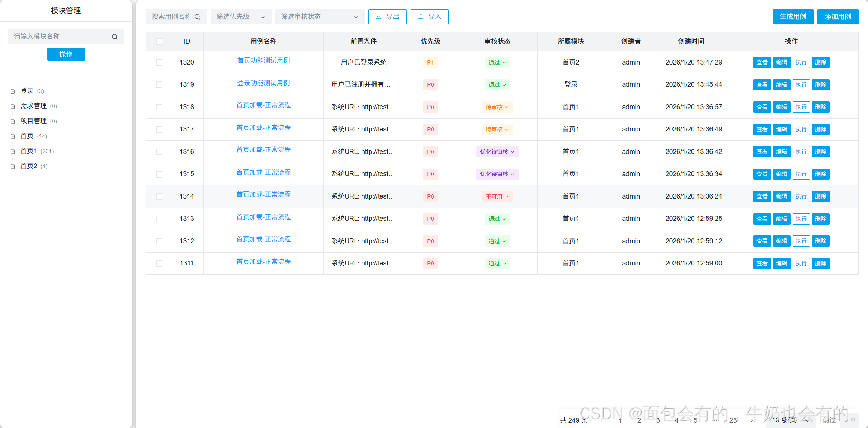Check the select-all checkbox in table header
Viewport: 868px width, 428px height.
tap(159, 41)
